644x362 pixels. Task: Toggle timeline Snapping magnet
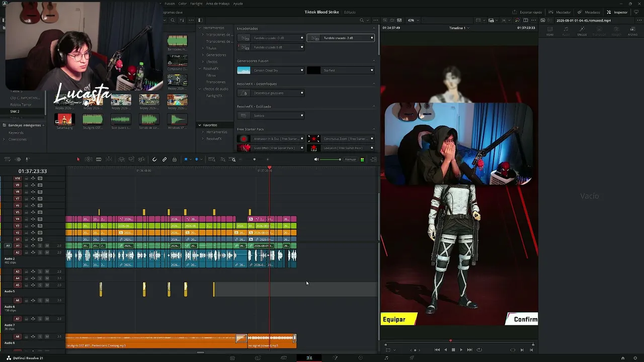pyautogui.click(x=154, y=159)
